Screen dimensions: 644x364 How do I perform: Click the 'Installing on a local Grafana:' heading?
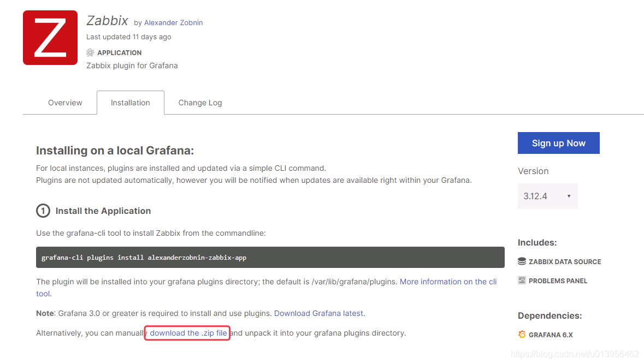click(x=115, y=151)
